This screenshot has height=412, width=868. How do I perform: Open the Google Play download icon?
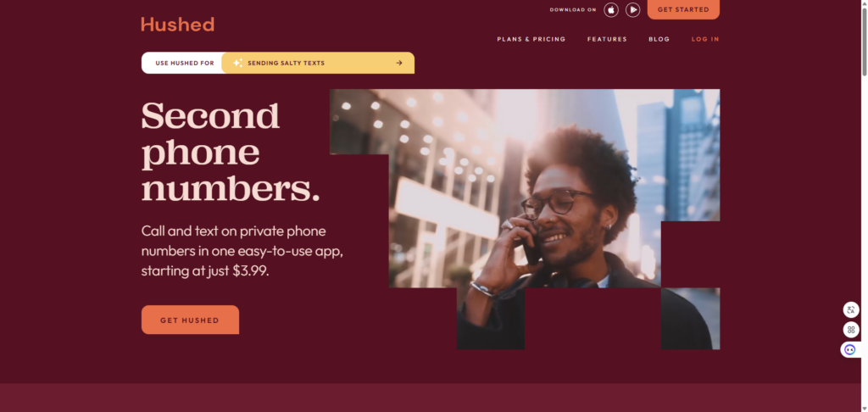point(632,10)
